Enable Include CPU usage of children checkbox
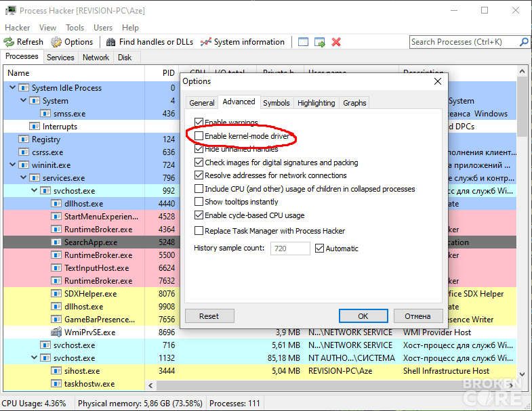The image size is (532, 411). point(199,188)
